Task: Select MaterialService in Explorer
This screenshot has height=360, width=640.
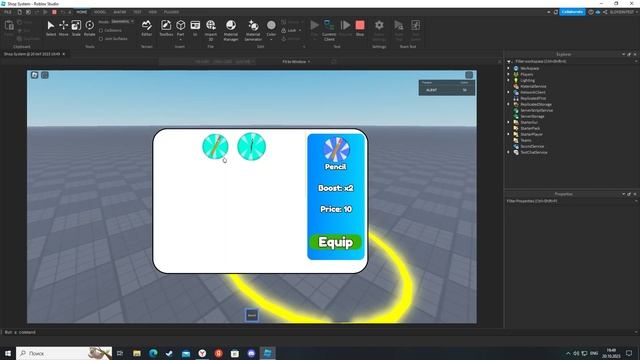Action: 533,86
